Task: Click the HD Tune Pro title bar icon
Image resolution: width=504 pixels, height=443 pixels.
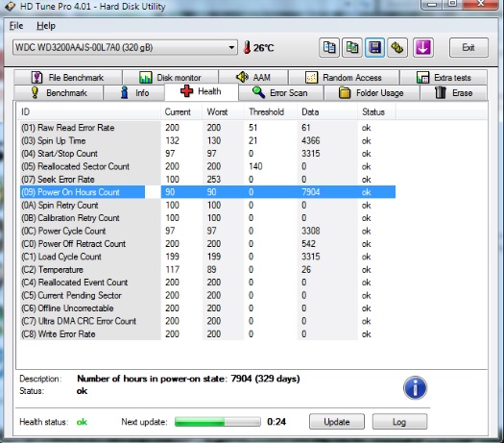Action: point(10,6)
